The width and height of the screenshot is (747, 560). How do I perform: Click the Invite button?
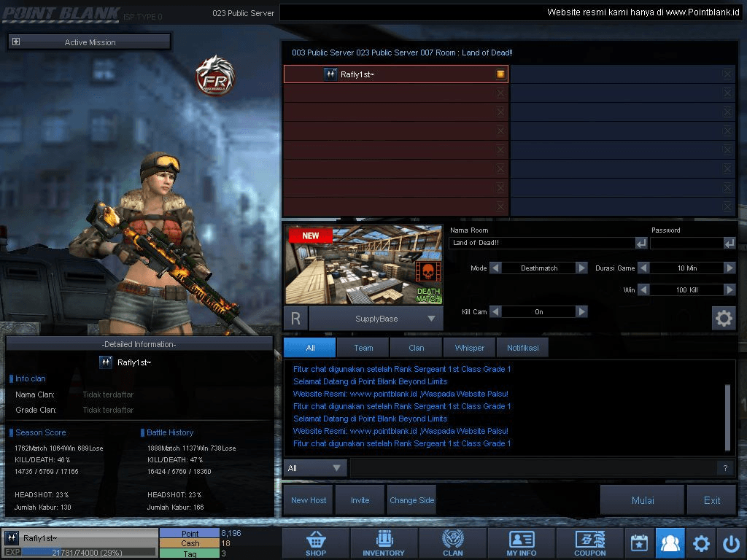tap(360, 500)
